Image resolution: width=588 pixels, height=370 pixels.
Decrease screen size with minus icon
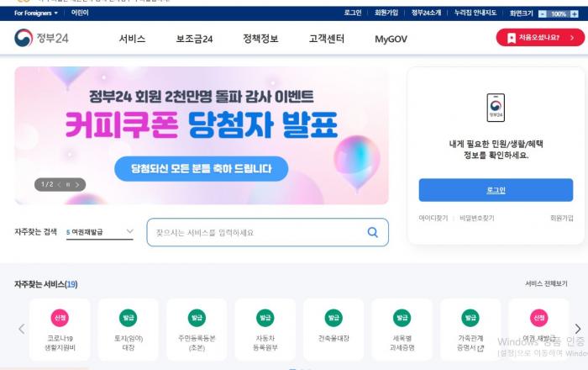click(x=543, y=14)
